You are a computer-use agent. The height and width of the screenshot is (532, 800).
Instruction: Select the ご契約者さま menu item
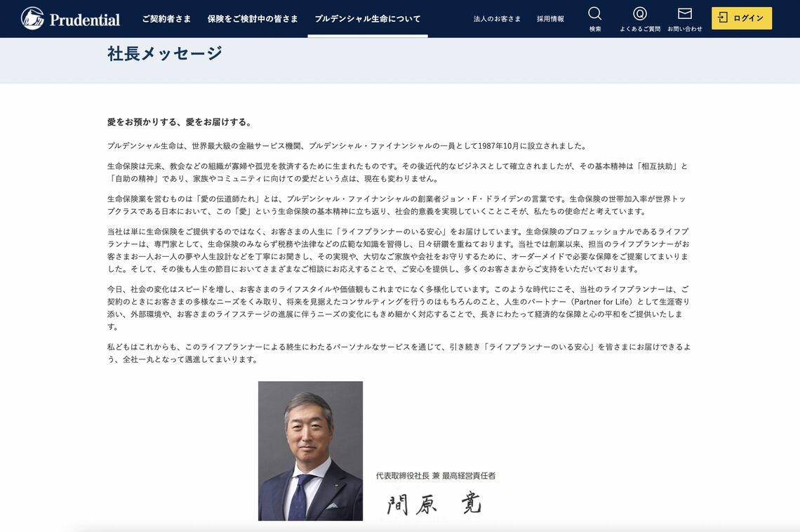(166, 19)
